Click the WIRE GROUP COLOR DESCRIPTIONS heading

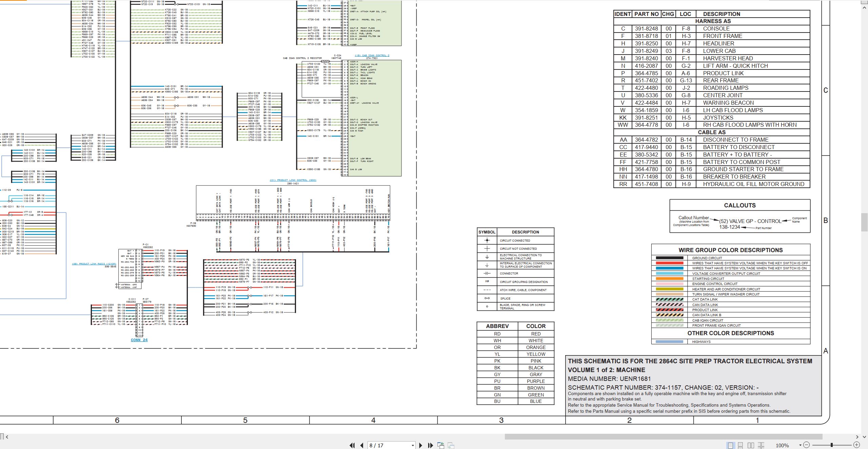point(731,250)
